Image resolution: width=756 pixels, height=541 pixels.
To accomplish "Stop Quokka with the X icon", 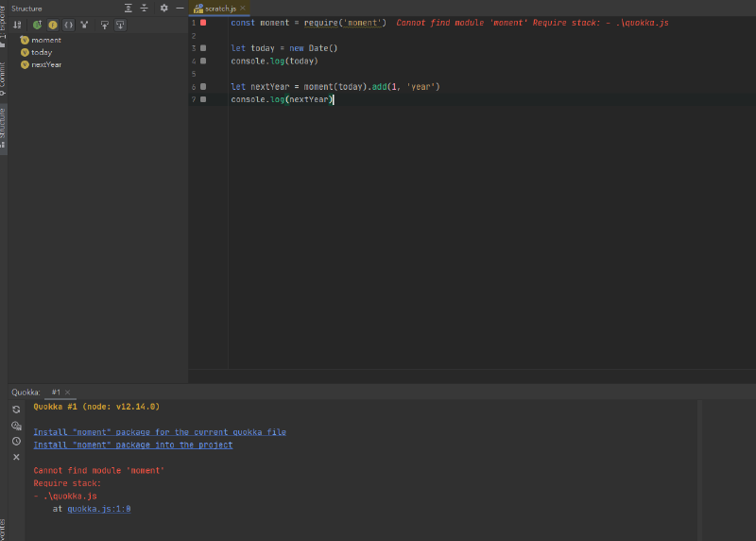I will (16, 457).
